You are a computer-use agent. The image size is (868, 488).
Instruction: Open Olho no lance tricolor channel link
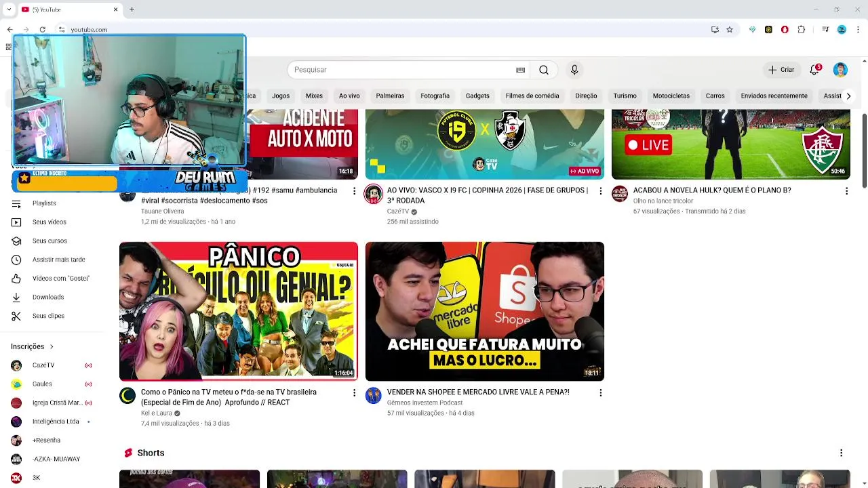pos(663,201)
